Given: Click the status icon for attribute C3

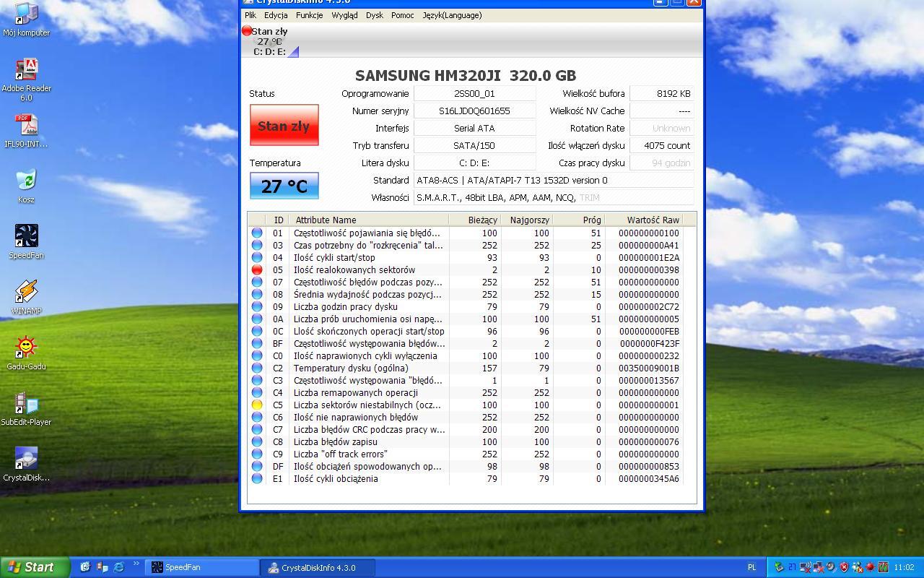Looking at the screenshot, I should click(x=257, y=381).
